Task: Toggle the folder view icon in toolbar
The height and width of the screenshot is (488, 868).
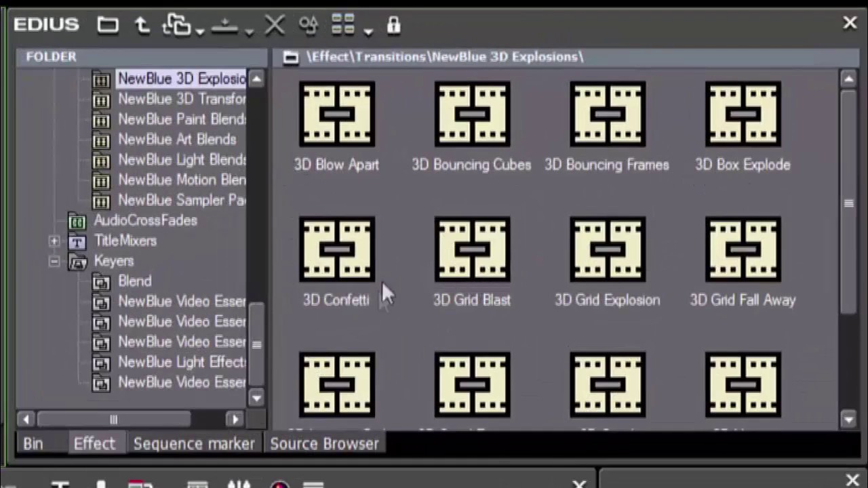Action: tap(108, 25)
